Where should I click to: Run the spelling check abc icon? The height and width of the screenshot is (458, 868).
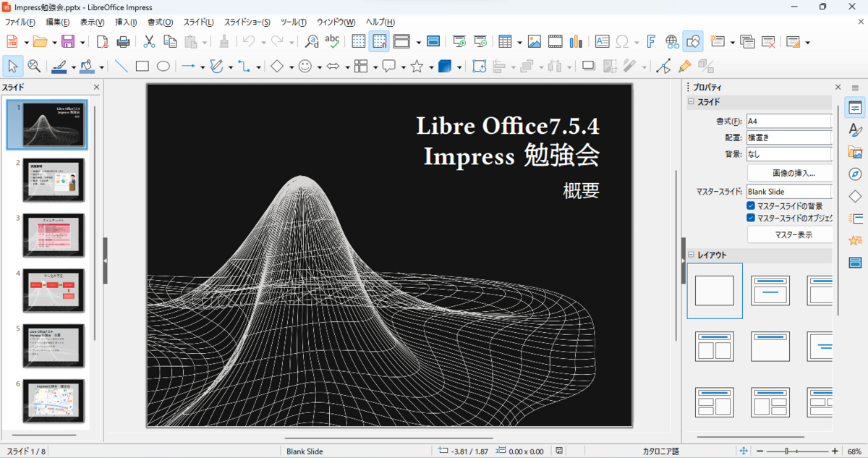click(x=332, y=41)
